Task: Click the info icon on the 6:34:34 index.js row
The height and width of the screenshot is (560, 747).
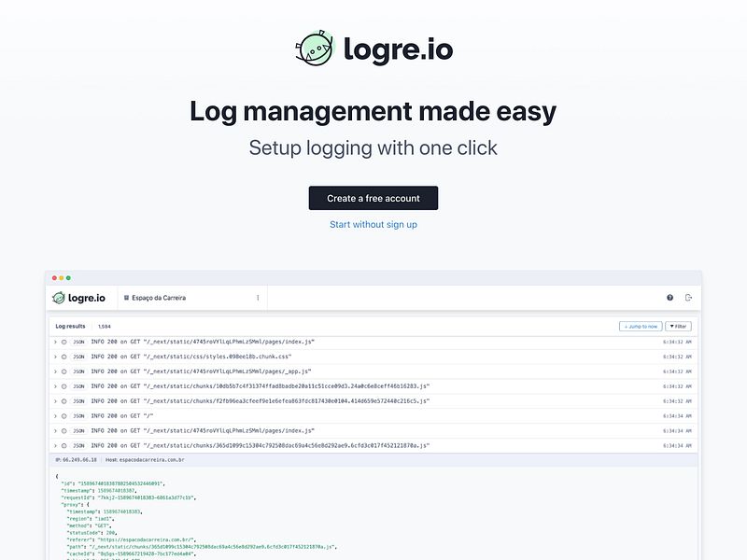Action: (x=63, y=431)
